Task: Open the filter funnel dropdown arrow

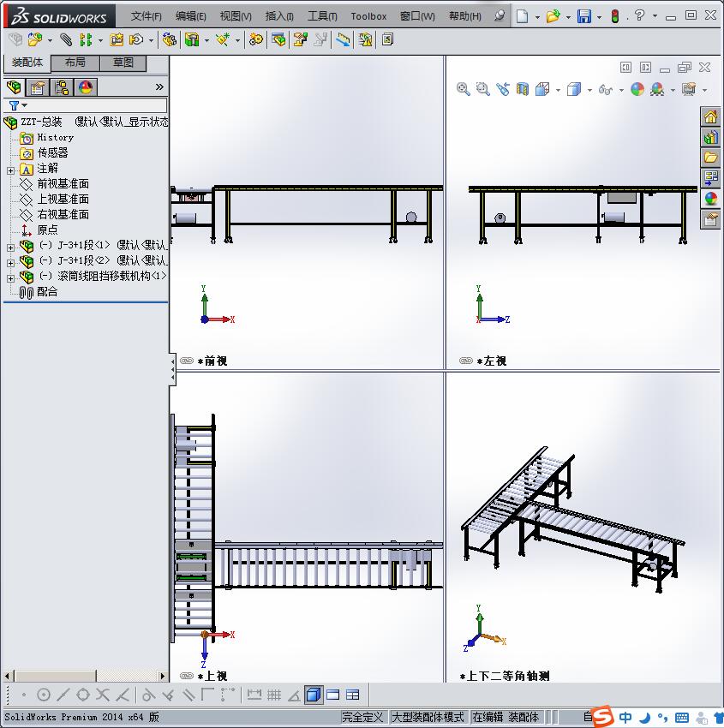Action: [25, 105]
